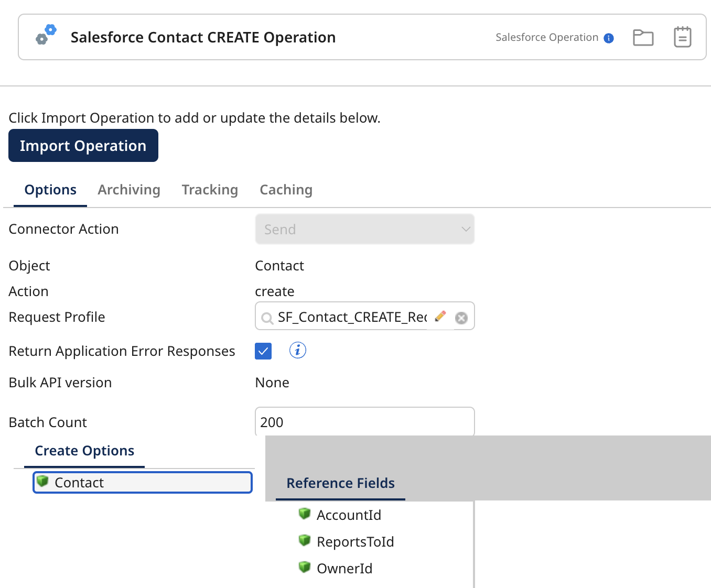Clear the Request Profile using the X icon
The image size is (711, 588).
coord(461,318)
